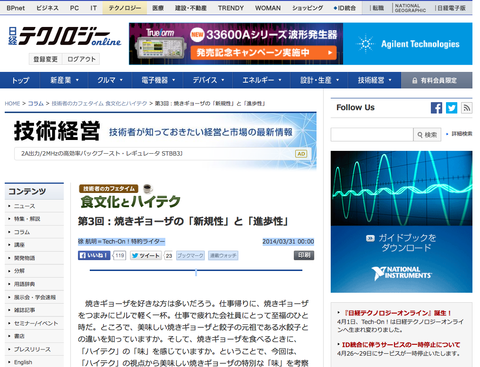The height and width of the screenshot is (367, 480).
Task: Click the 食文化とハイテク column banner
Action: coord(130,197)
